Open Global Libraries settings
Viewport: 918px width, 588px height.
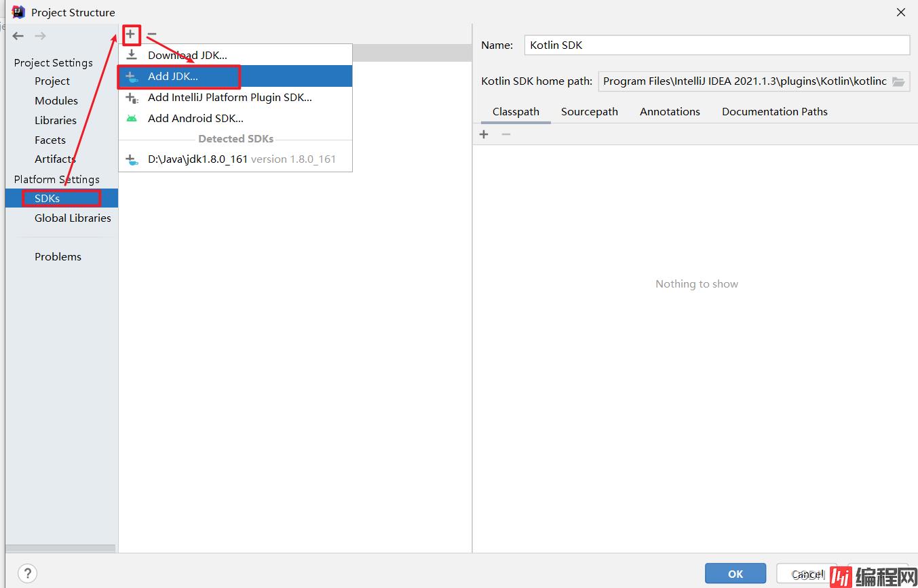point(73,218)
